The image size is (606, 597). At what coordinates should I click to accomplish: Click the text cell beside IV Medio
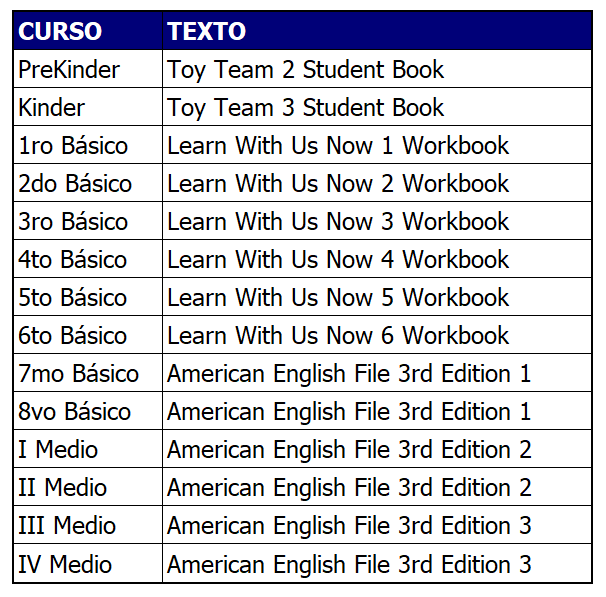pos(349,564)
